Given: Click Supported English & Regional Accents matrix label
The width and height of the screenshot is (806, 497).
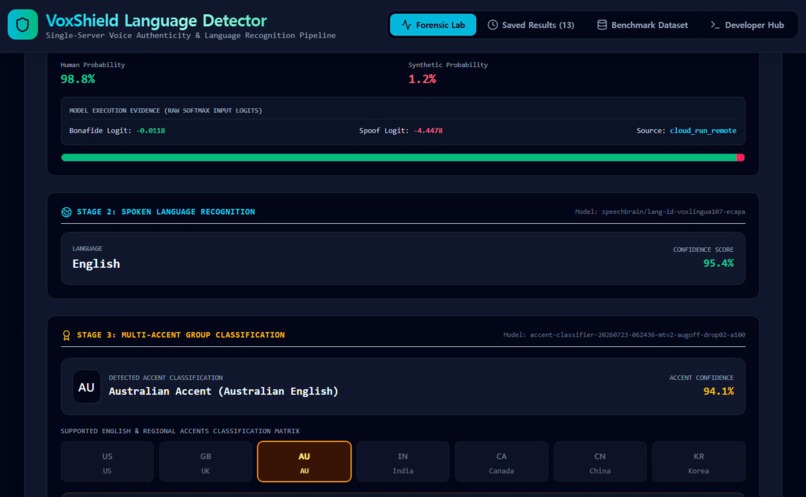Looking at the screenshot, I should 180,431.
